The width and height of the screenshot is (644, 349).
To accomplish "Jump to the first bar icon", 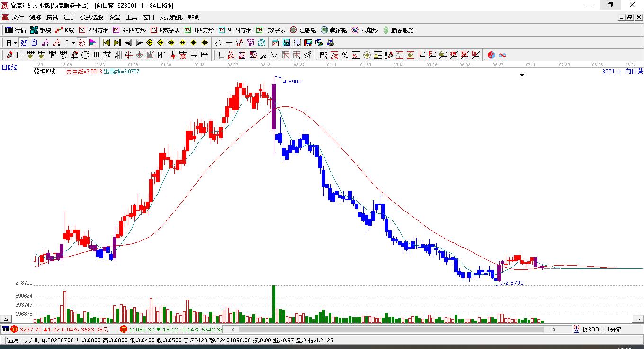I will [106, 43].
